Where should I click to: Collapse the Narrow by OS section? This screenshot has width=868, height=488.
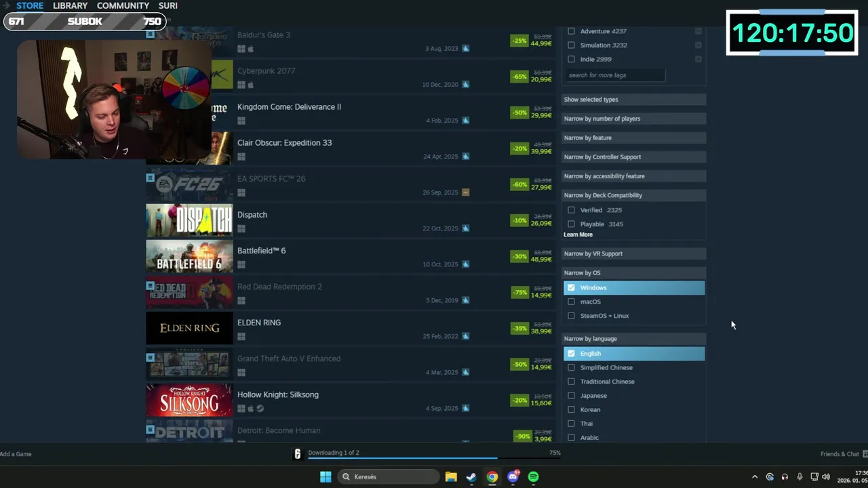coord(633,272)
